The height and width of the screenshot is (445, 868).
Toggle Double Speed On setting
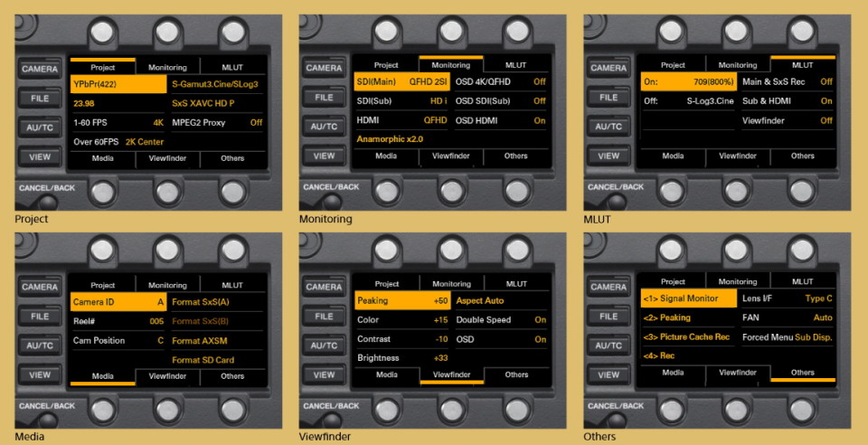[x=501, y=320]
